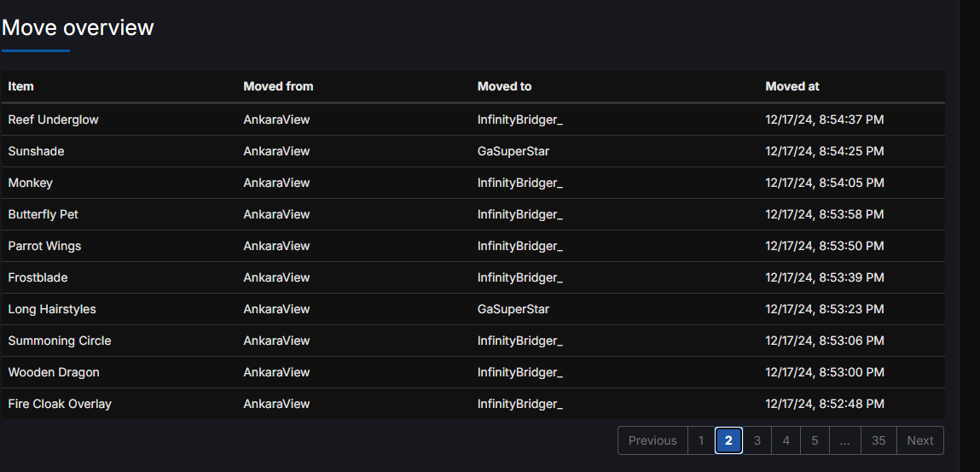Click the Moved from column header

point(278,86)
